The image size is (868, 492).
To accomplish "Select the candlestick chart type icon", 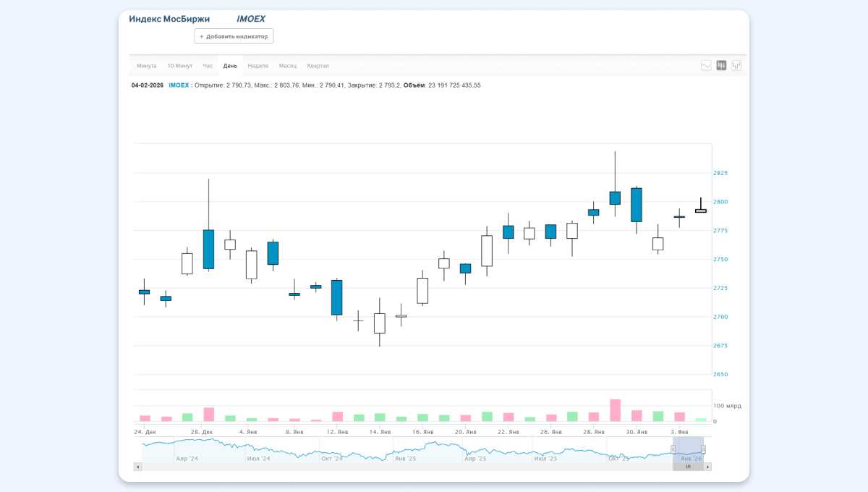I will [721, 66].
